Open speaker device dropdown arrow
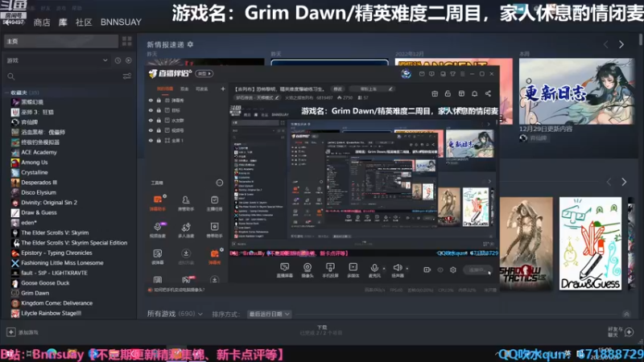 pos(407,269)
